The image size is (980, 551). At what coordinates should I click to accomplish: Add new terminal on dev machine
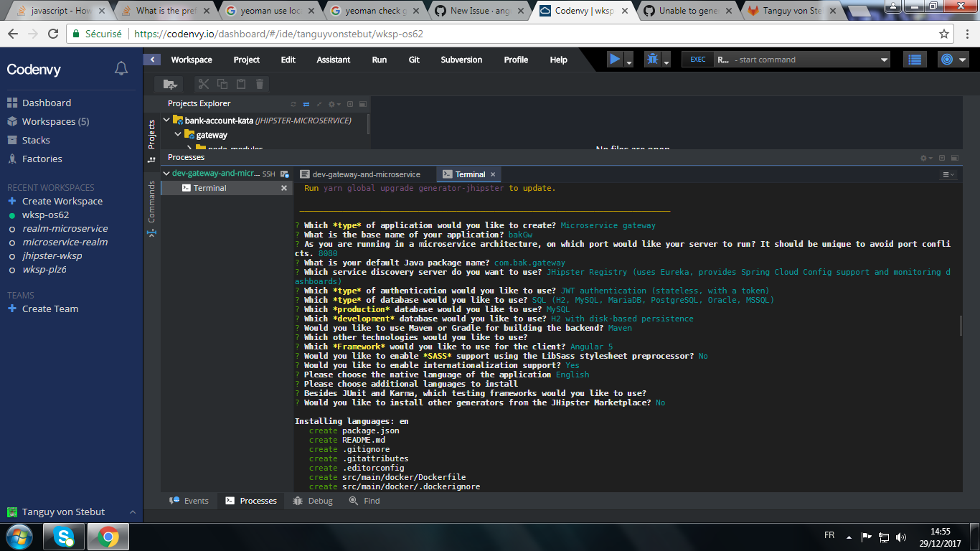pos(285,174)
